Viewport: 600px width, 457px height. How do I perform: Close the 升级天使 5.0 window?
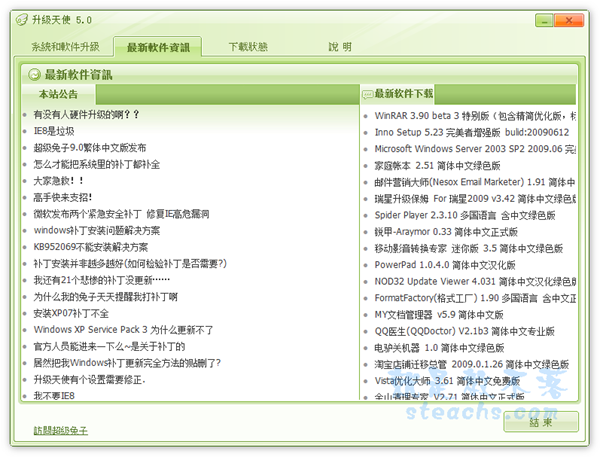point(569,20)
